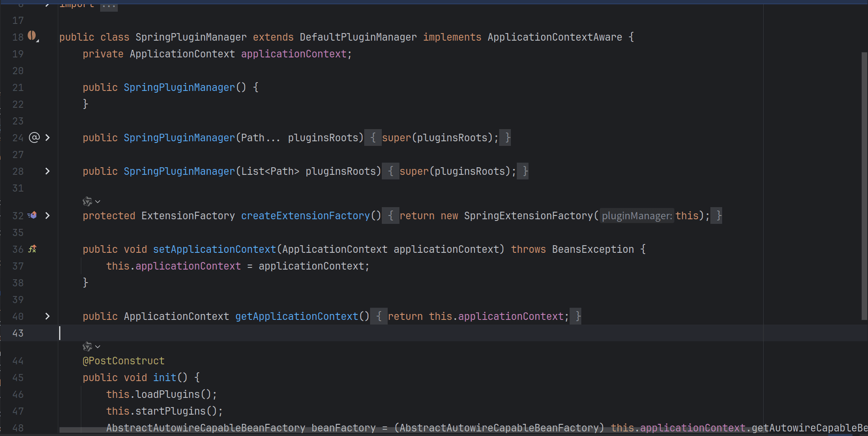Screen dimensions: 868x436
Task: Click the AI inlay icon above createExtensionFactory
Action: point(87,201)
